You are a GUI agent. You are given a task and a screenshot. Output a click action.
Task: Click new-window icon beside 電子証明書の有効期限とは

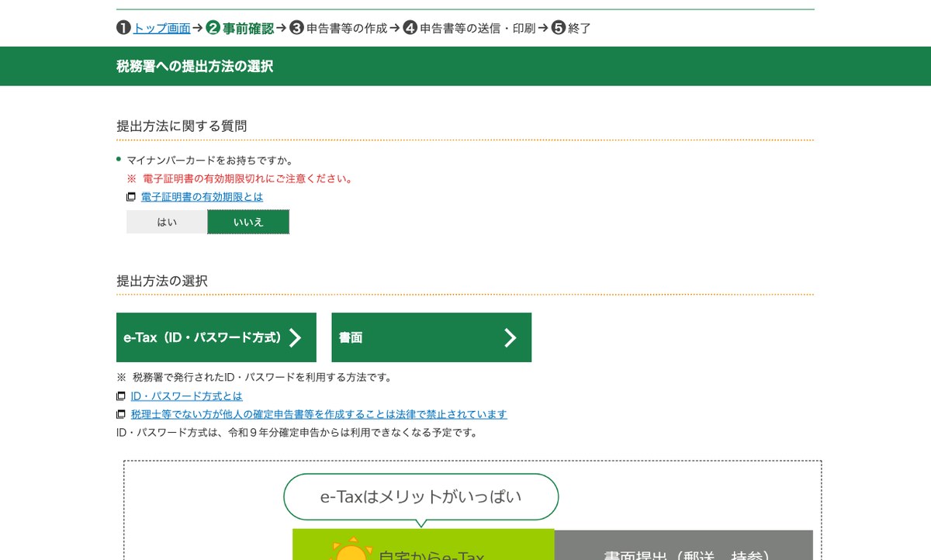pyautogui.click(x=131, y=197)
